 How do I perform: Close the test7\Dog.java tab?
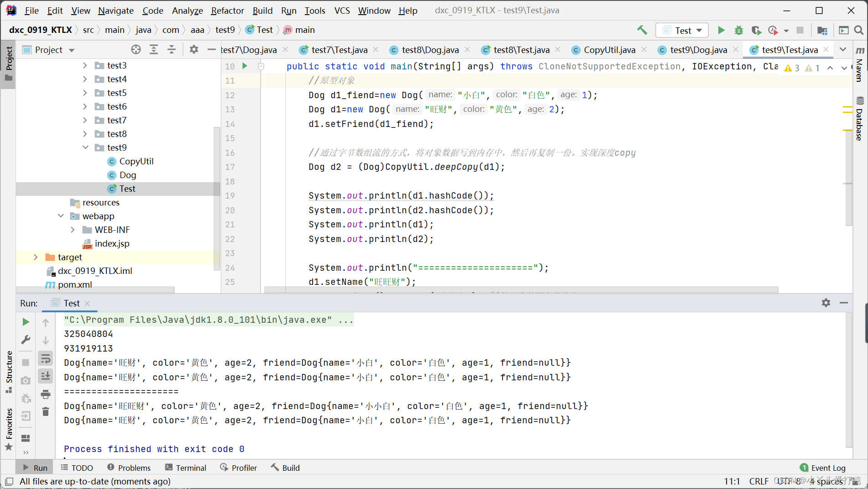coord(285,49)
